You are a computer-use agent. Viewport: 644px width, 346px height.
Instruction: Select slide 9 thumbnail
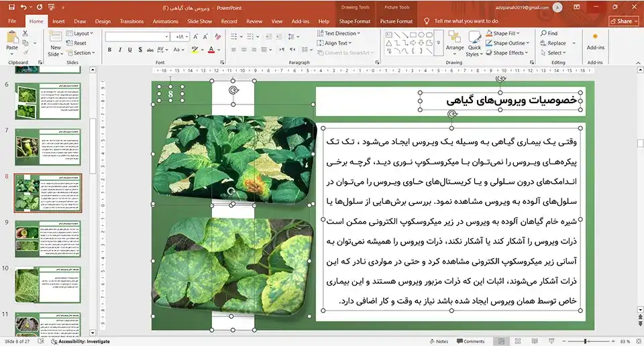point(48,239)
